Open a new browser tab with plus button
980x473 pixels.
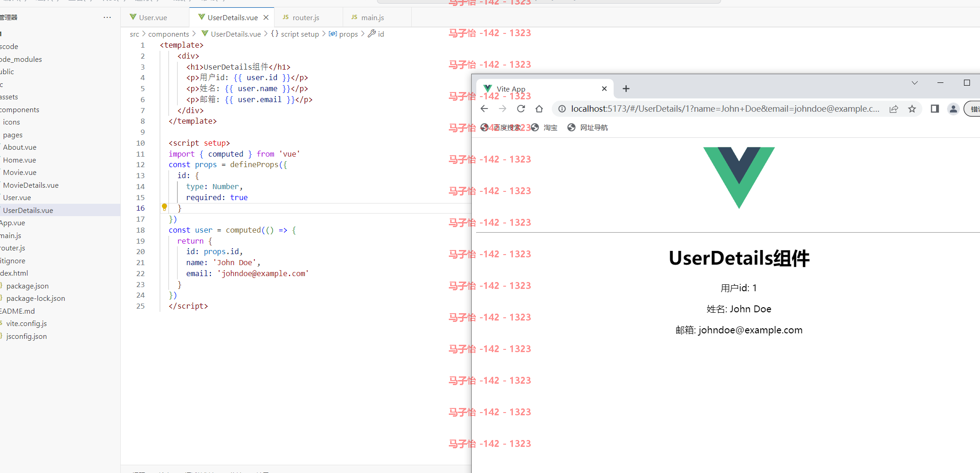tap(626, 89)
